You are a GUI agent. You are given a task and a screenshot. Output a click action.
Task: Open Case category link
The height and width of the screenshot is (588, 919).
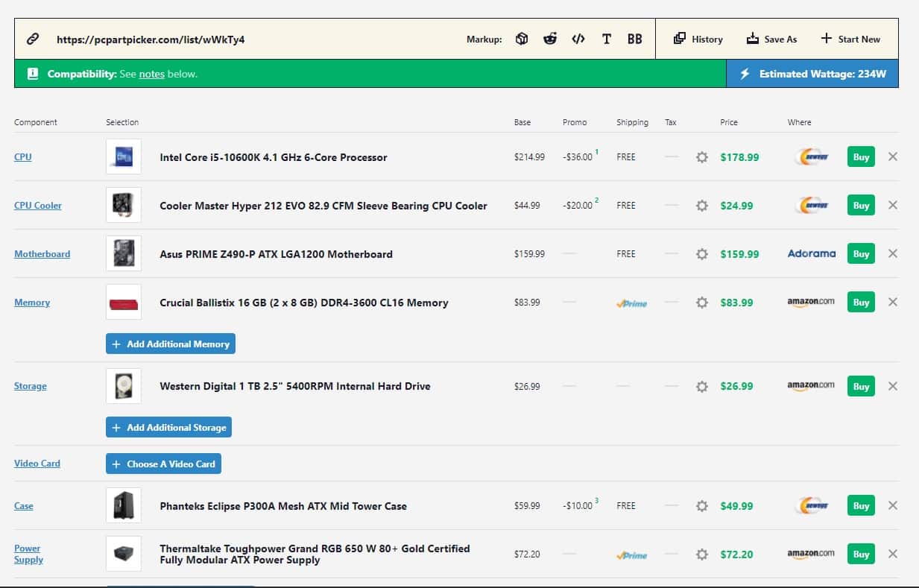(x=24, y=506)
